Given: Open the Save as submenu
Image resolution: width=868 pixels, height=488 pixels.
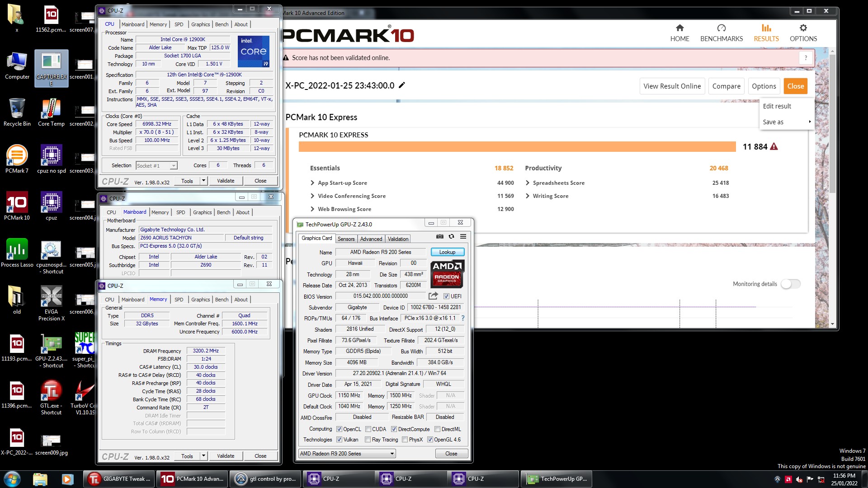Looking at the screenshot, I should (x=787, y=122).
